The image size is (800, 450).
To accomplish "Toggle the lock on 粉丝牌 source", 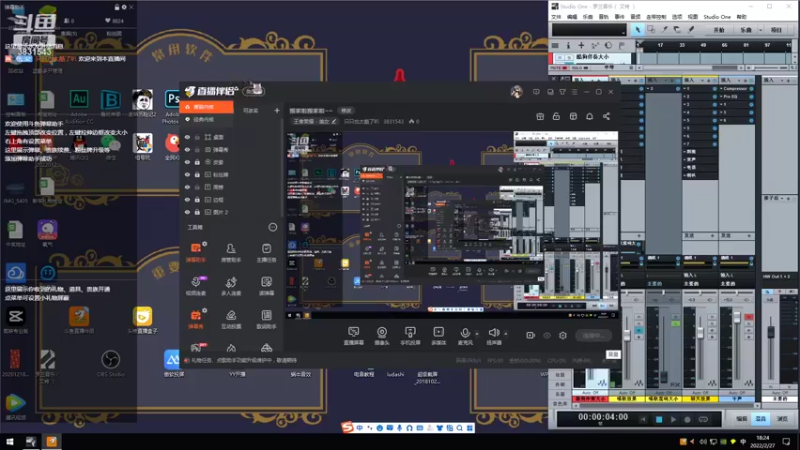I will point(197,174).
